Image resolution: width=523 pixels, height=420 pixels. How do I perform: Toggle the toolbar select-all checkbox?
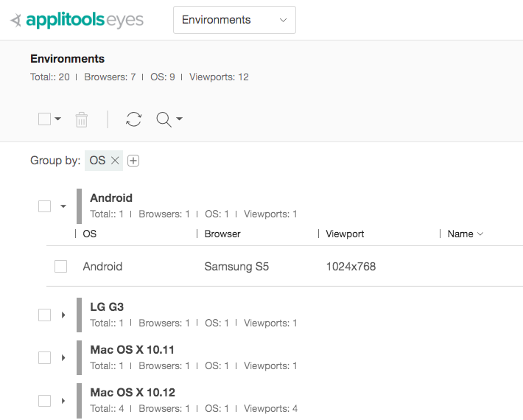click(x=44, y=119)
